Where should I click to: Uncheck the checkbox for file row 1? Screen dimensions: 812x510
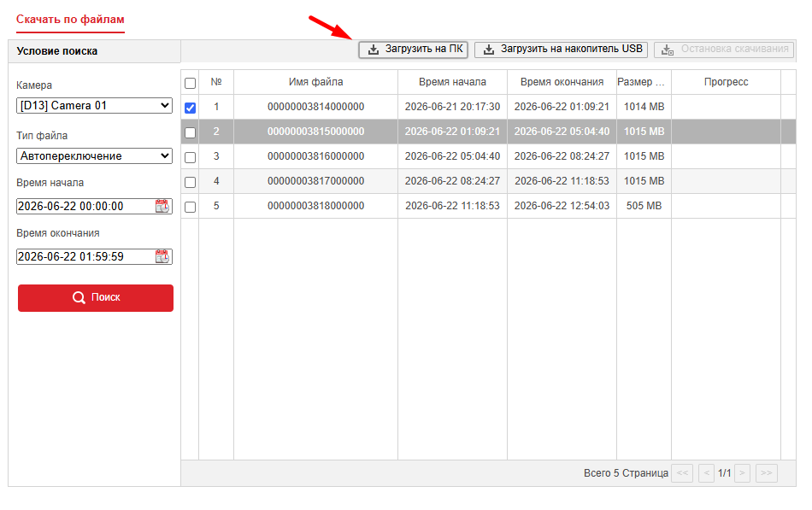[x=190, y=108]
